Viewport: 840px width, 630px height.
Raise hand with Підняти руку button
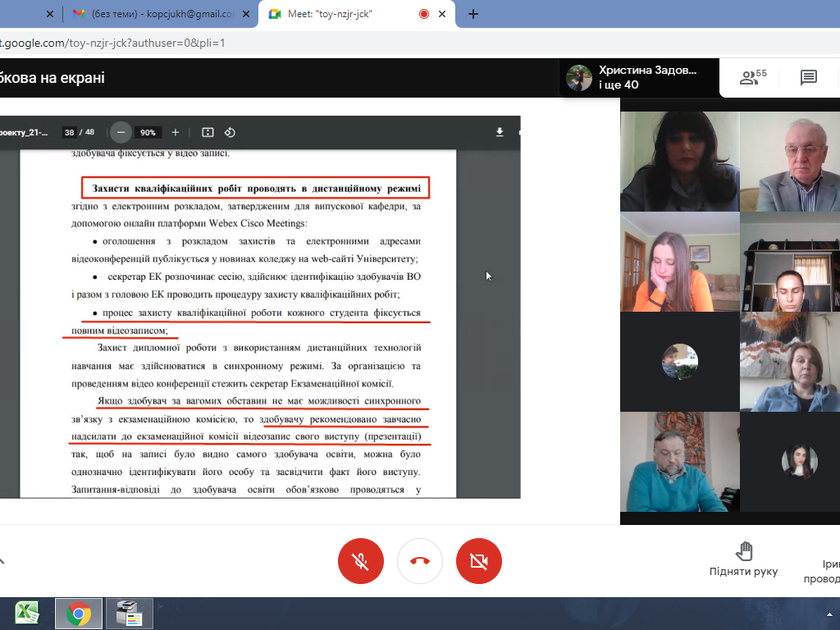coord(743,559)
